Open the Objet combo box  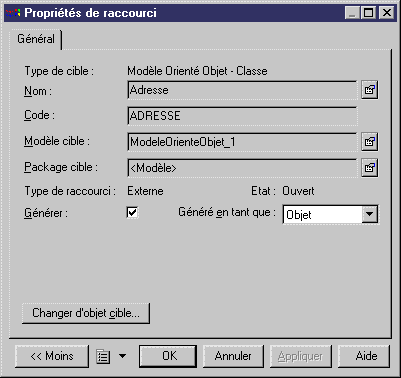(330, 214)
